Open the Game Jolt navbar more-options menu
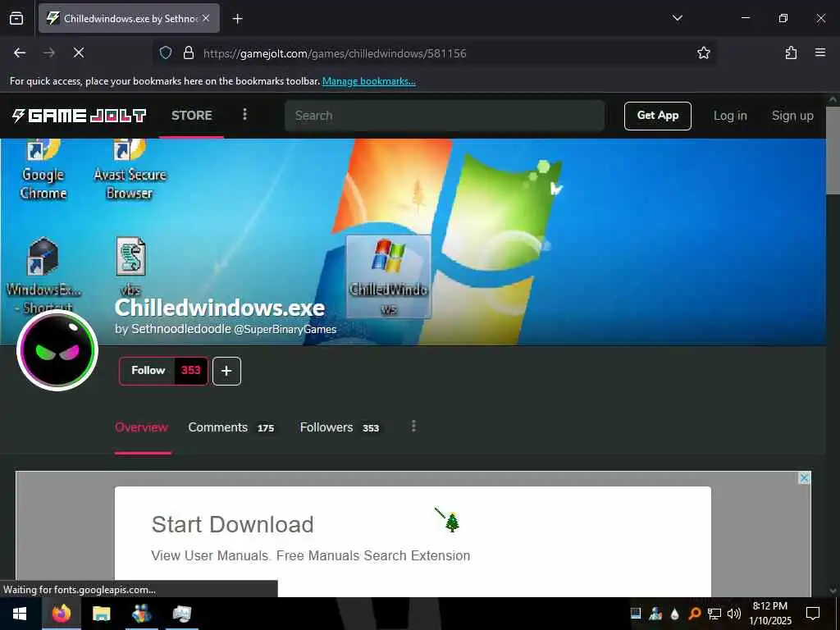The width and height of the screenshot is (840, 630). 244,114
